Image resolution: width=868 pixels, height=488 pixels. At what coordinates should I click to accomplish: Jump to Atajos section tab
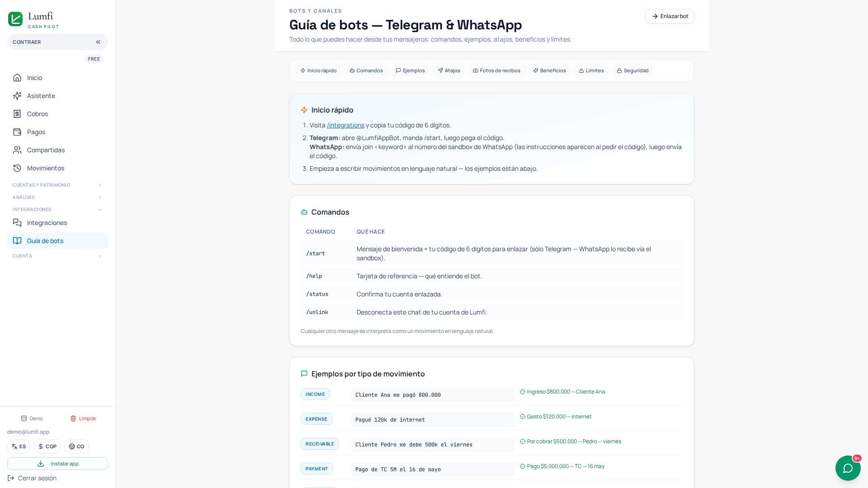click(x=449, y=70)
